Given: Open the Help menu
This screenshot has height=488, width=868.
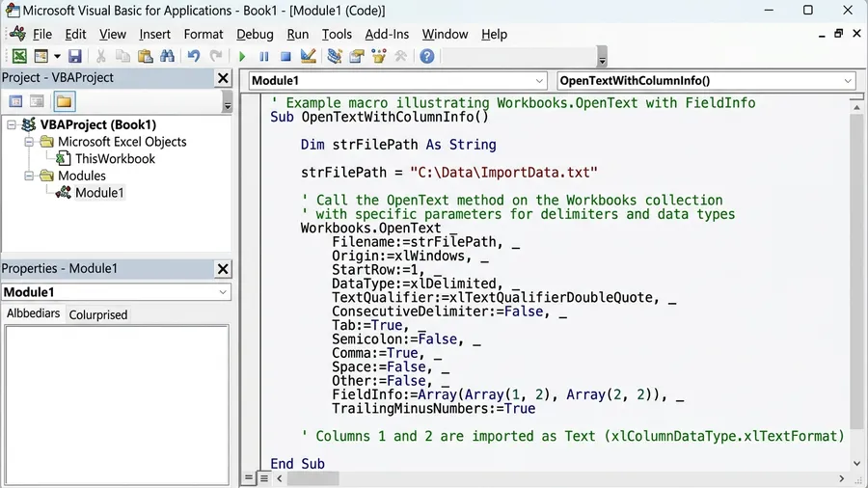Looking at the screenshot, I should tap(494, 35).
